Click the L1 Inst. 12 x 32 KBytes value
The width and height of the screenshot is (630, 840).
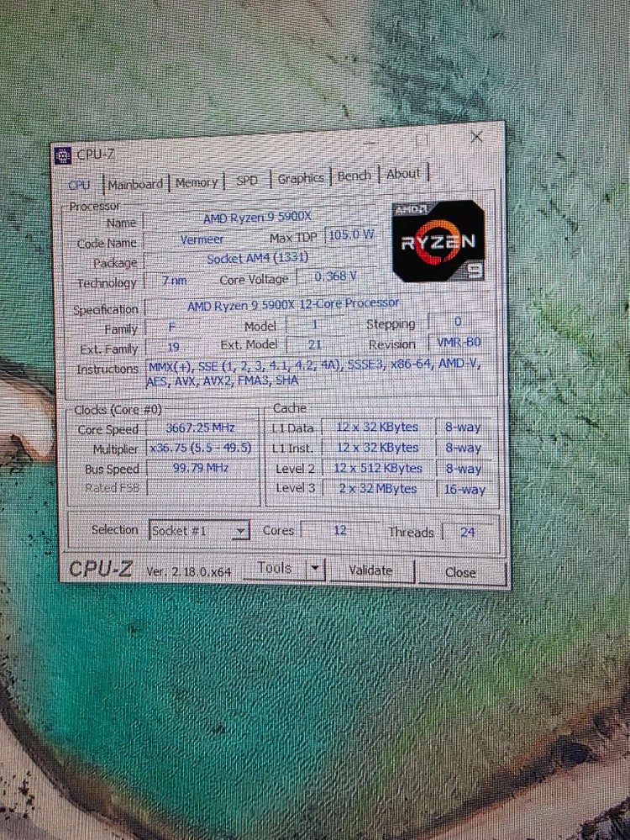[x=378, y=448]
